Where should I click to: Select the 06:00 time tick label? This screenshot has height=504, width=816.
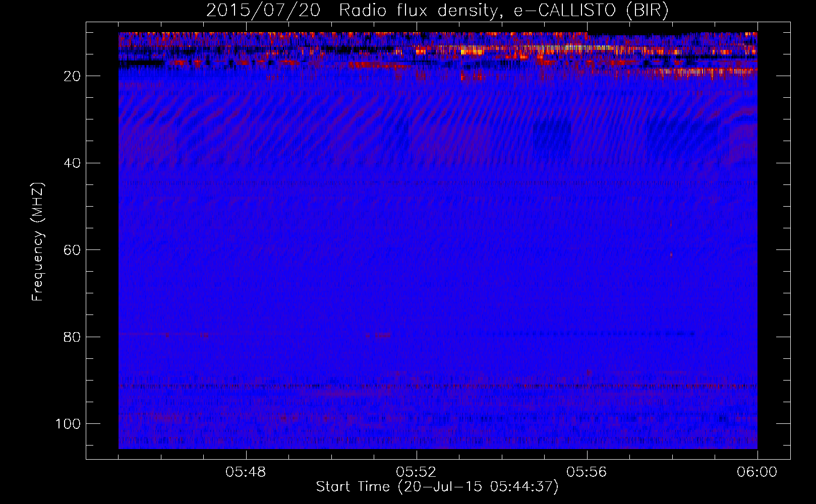pos(757,472)
